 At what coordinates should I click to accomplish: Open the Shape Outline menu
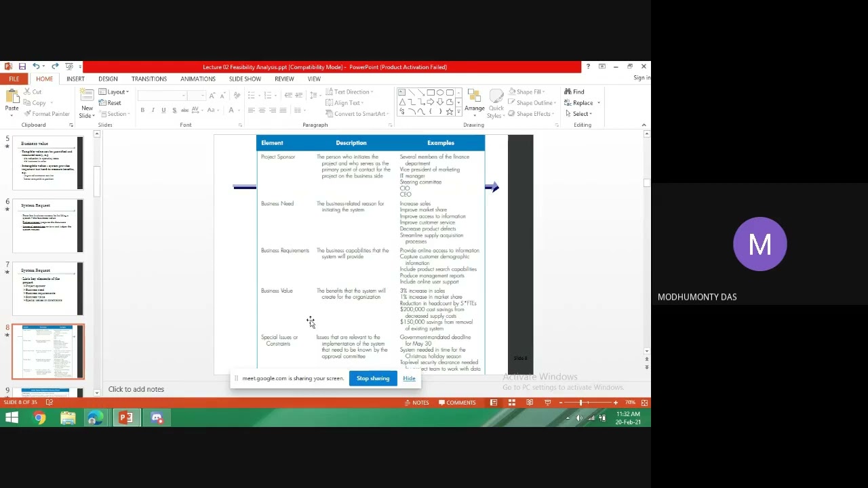pyautogui.click(x=531, y=103)
